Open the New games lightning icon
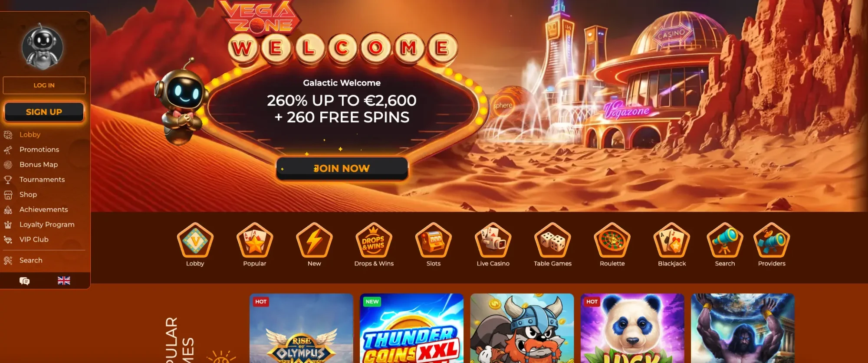Image resolution: width=868 pixels, height=363 pixels. click(314, 240)
